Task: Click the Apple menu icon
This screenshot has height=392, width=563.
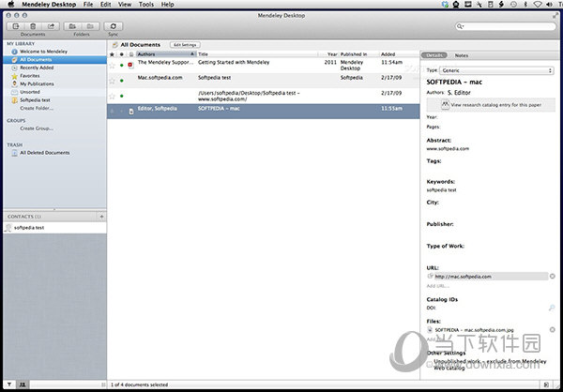Action: (x=10, y=5)
